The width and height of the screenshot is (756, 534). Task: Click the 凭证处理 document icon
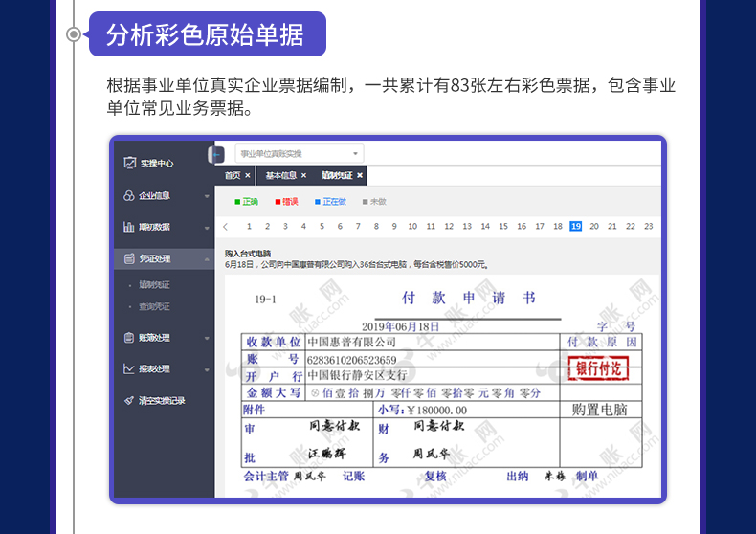pos(129,258)
